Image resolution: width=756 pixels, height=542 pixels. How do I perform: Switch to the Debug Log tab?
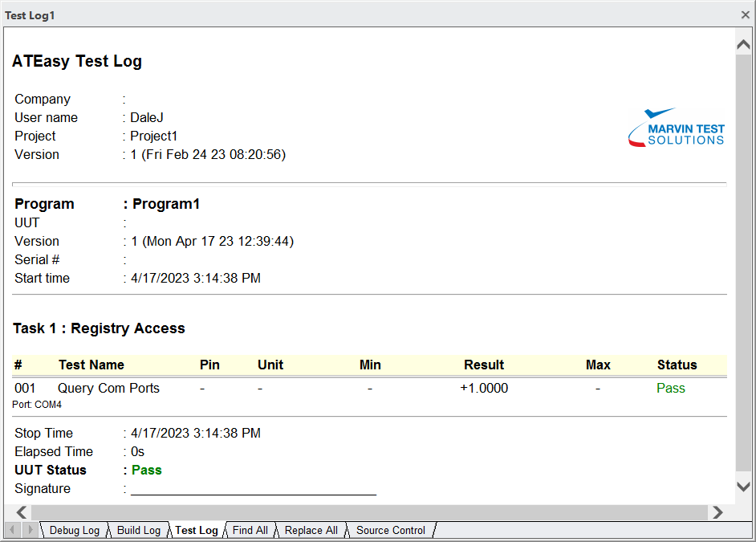(x=74, y=530)
